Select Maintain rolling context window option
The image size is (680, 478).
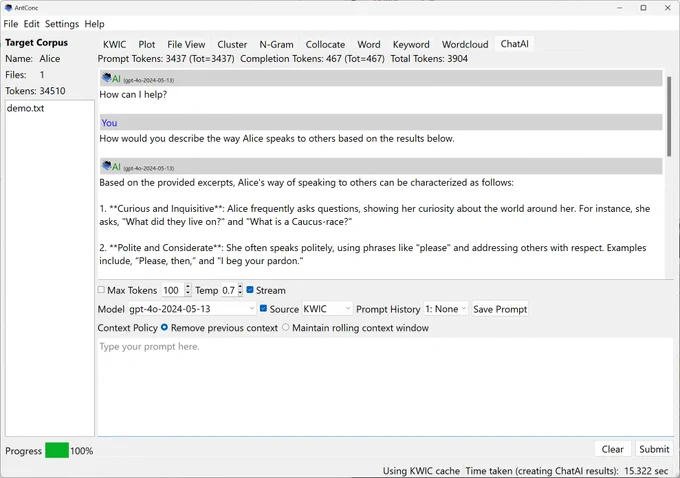(x=285, y=327)
